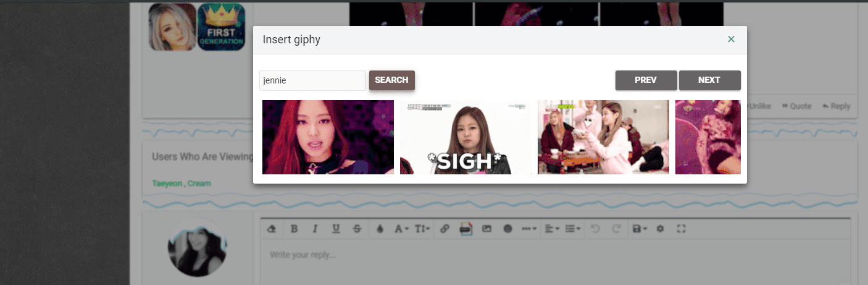
Task: Open the text color droplet tool
Action: 380,229
